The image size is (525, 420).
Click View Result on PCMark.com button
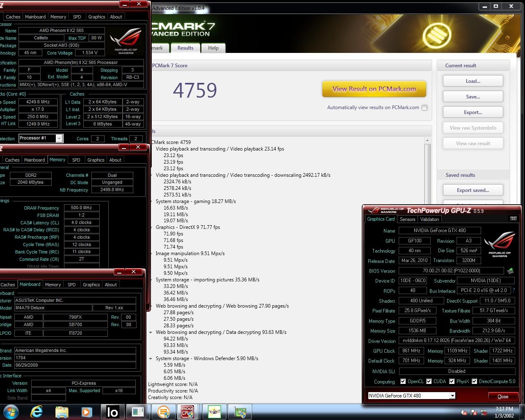[x=374, y=89]
